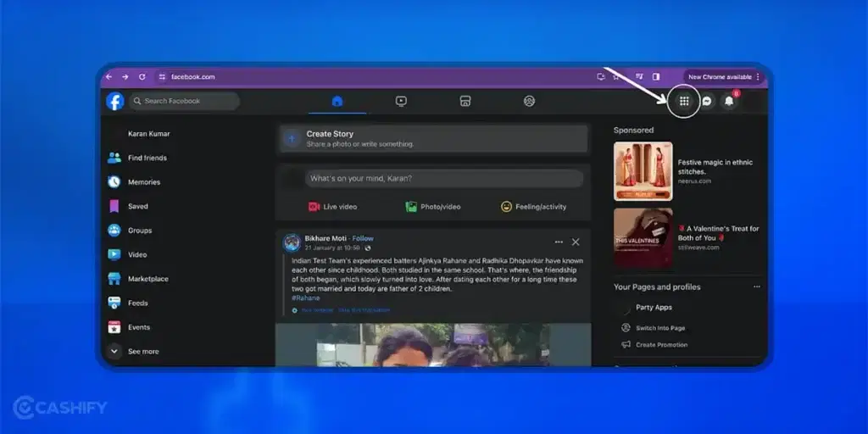Viewport: 868px width, 434px height.
Task: Open the Marketplace tab in top navigation
Action: click(465, 102)
